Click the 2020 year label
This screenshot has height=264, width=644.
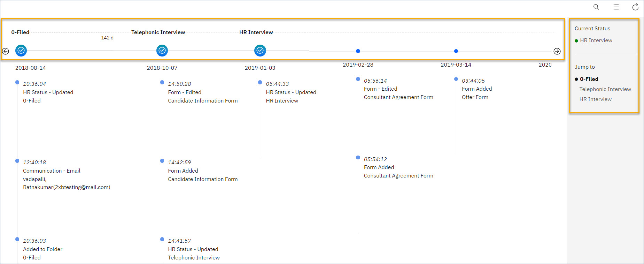pyautogui.click(x=545, y=65)
